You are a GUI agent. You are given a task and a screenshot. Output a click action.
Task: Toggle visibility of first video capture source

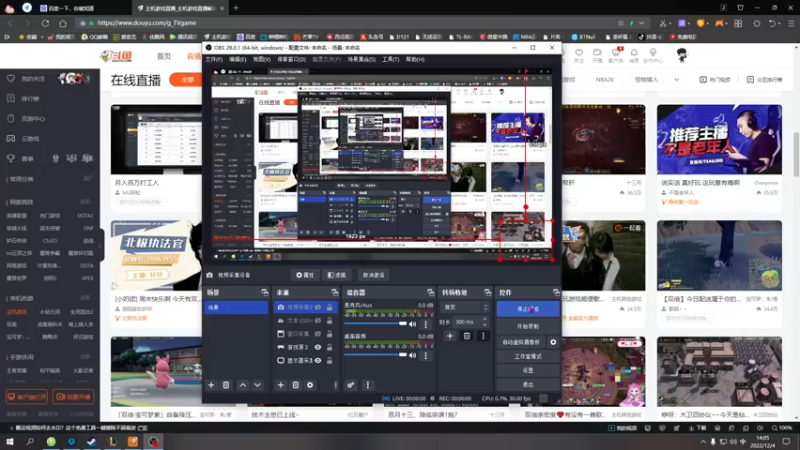click(318, 307)
